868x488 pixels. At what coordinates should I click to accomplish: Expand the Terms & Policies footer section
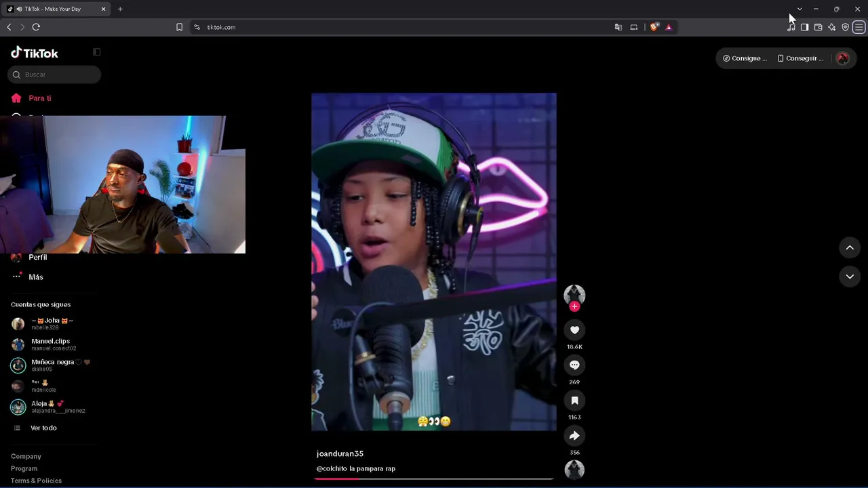tap(36, 481)
